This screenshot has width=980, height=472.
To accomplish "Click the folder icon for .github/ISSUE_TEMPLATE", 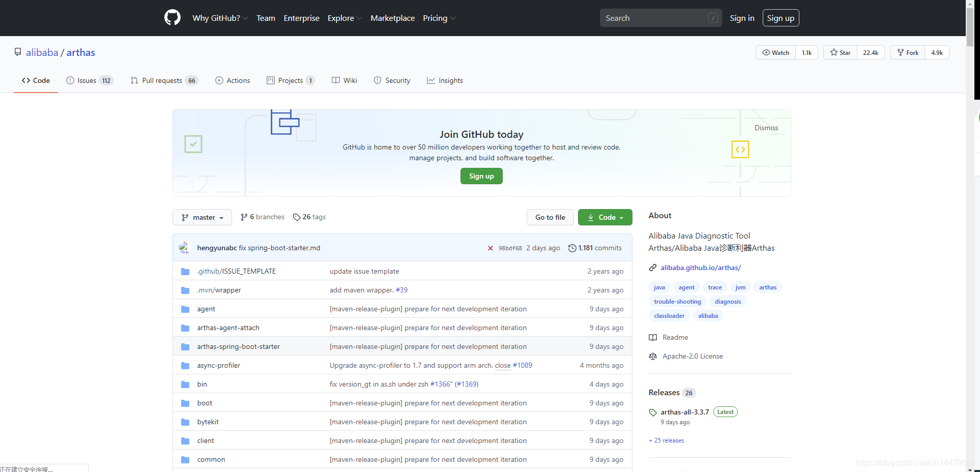I will click(x=185, y=272).
